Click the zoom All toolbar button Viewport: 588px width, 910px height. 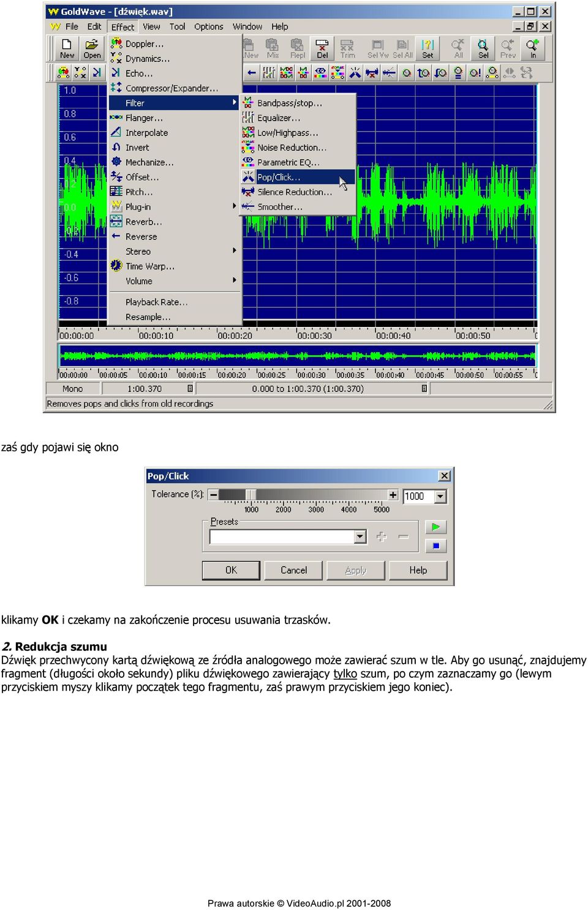(458, 48)
